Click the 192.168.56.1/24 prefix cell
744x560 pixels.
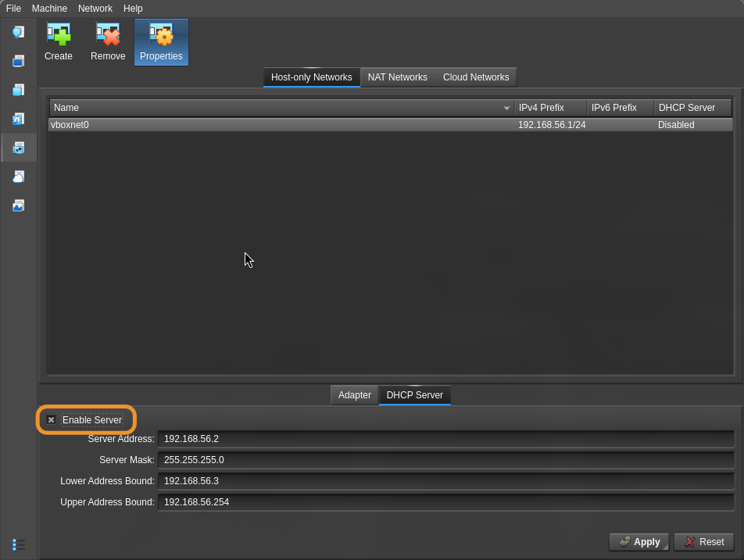pos(552,125)
